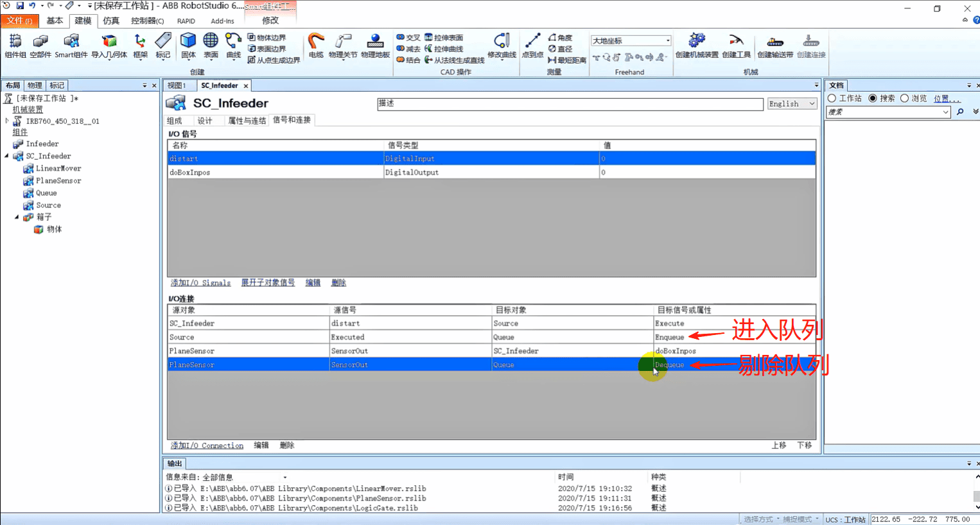Click the 添加I/O Connection link
This screenshot has height=525, width=980.
coord(207,445)
